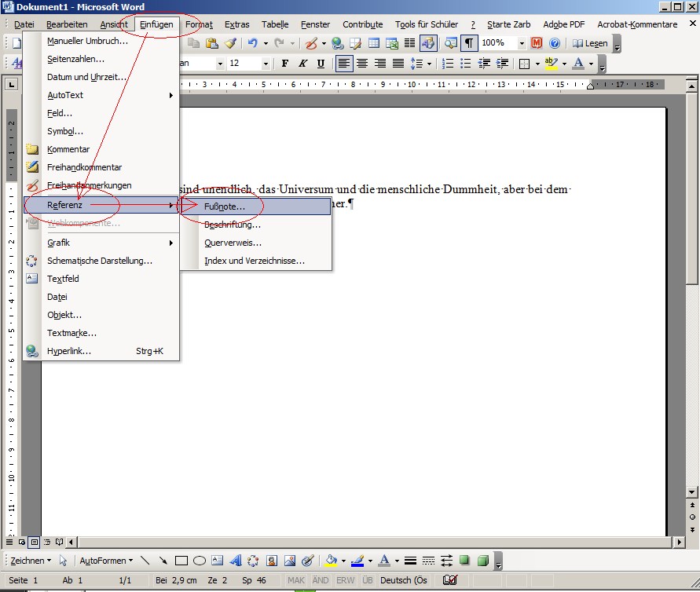
Task: Insert picture from file icon
Action: [x=290, y=561]
